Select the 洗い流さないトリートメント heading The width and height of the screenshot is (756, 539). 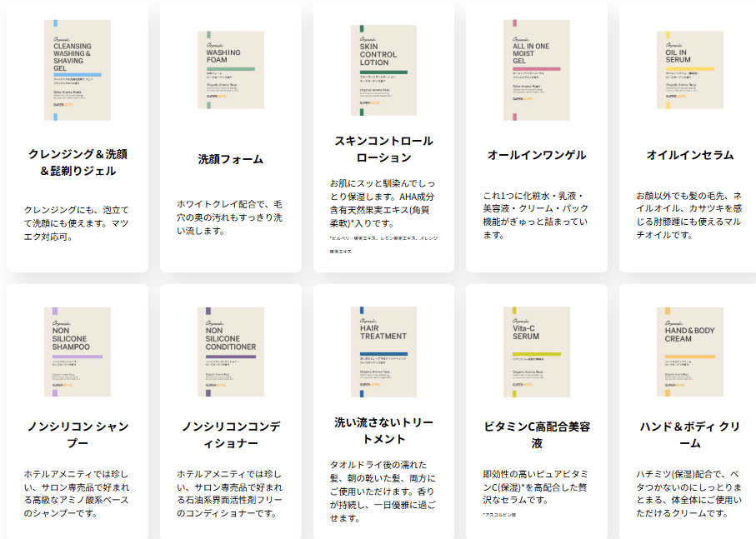click(383, 430)
